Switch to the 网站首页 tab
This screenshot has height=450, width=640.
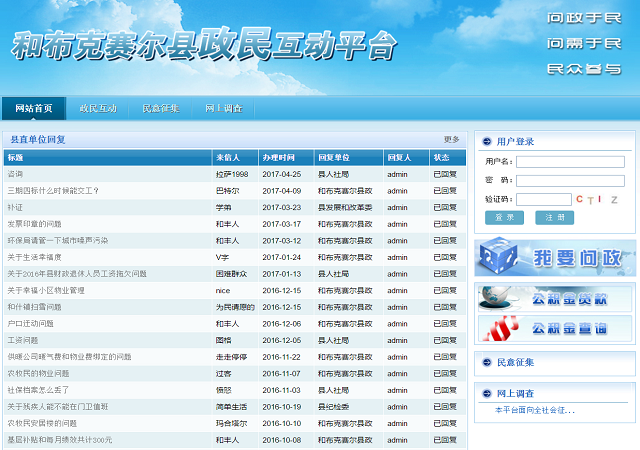[34, 108]
